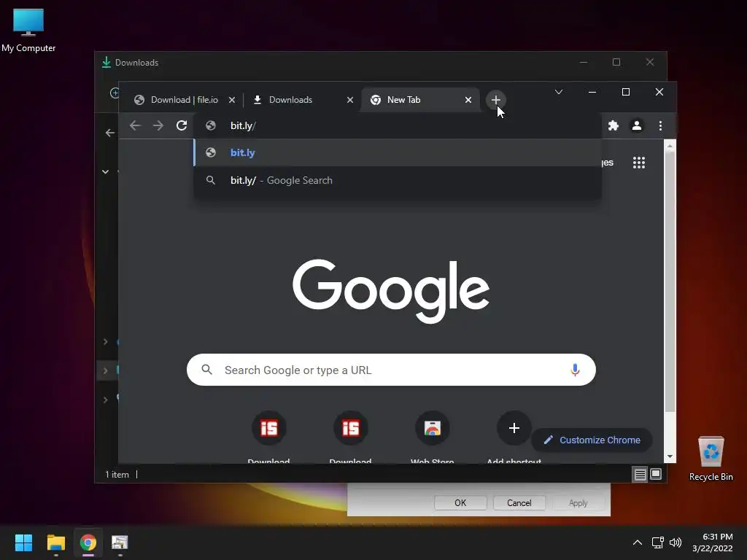The width and height of the screenshot is (747, 560).
Task: Open Chrome Extensions puzzle icon
Action: tap(614, 125)
